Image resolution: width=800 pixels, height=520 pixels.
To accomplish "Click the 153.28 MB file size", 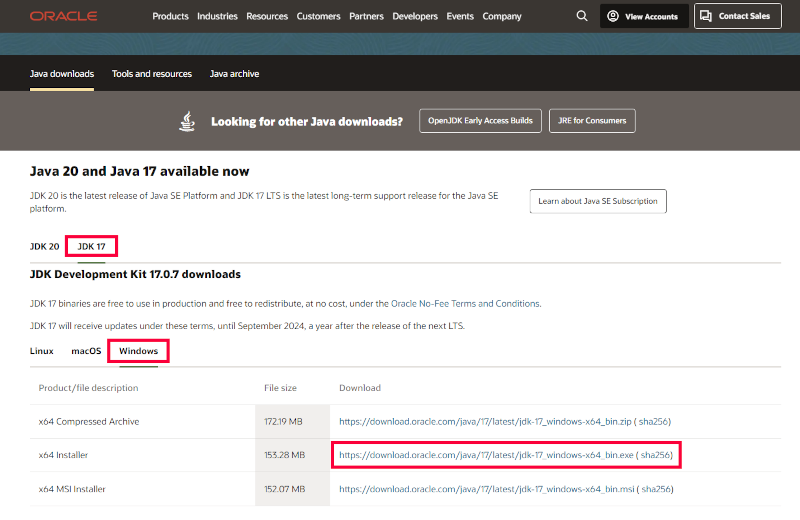I will pyautogui.click(x=284, y=455).
